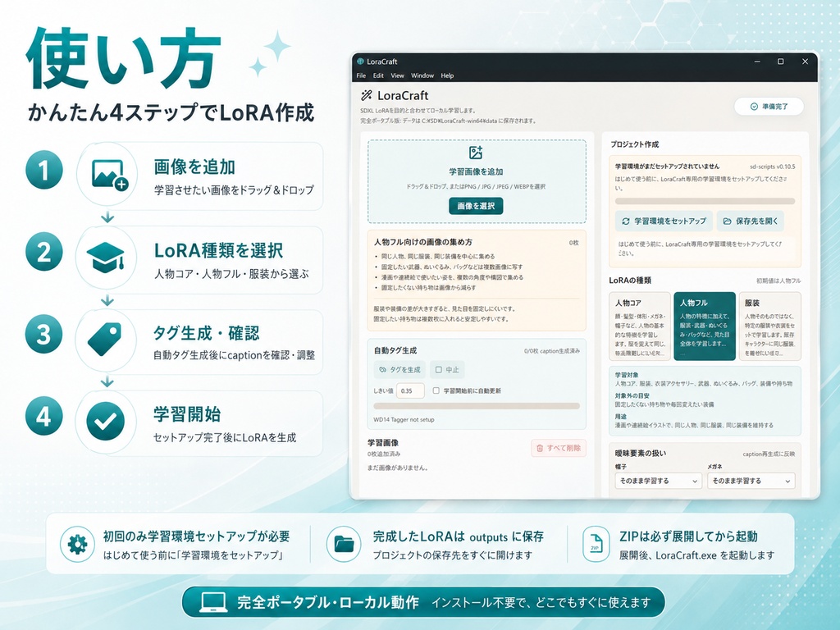Click the 中止 button

(x=447, y=370)
